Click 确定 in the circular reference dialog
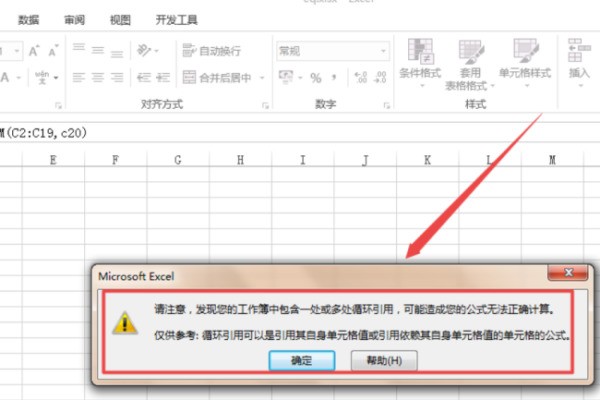Screen dimensions: 600x400 point(302,360)
